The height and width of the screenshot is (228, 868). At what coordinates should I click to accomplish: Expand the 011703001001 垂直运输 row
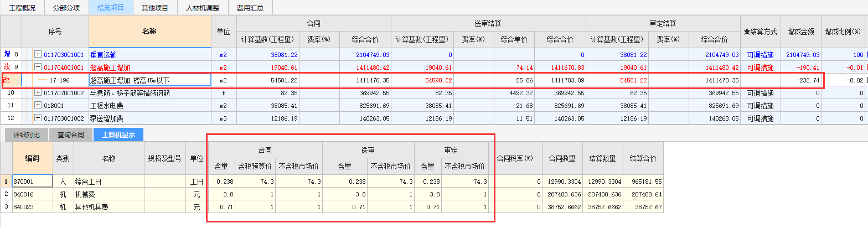(38, 55)
